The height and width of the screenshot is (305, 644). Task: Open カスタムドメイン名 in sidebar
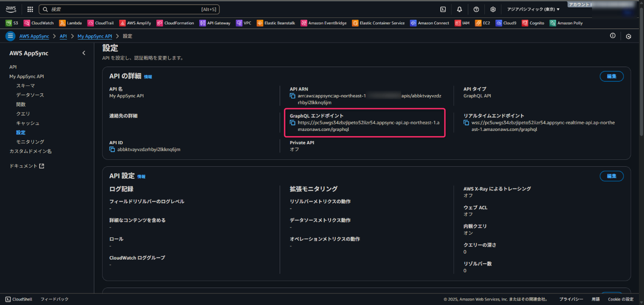tap(30, 151)
